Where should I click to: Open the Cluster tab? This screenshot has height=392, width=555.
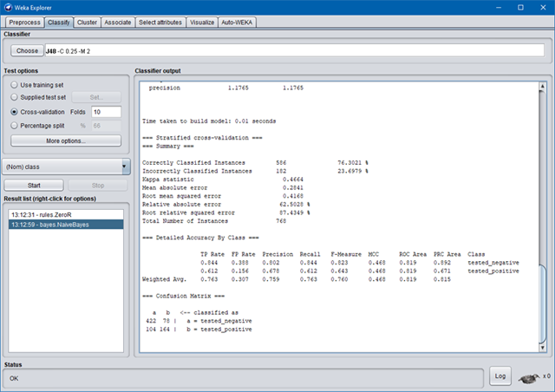pyautogui.click(x=86, y=22)
